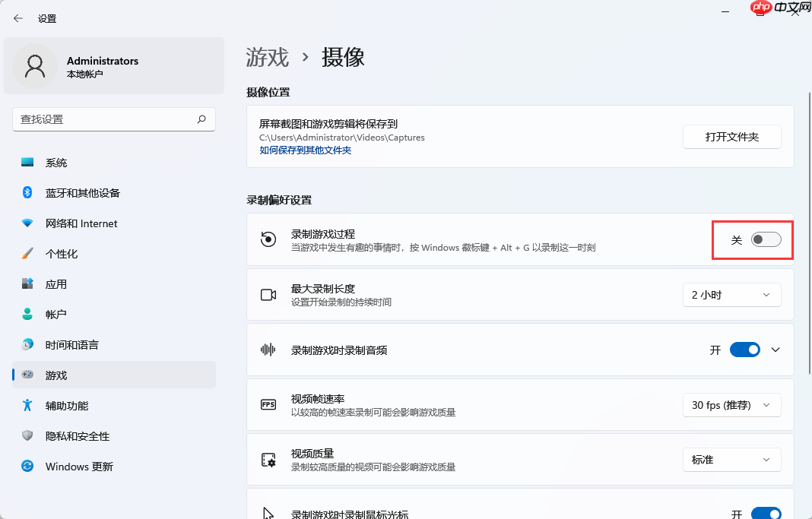The height and width of the screenshot is (519, 812).
Task: Click the 查找设置 search field
Action: [113, 119]
